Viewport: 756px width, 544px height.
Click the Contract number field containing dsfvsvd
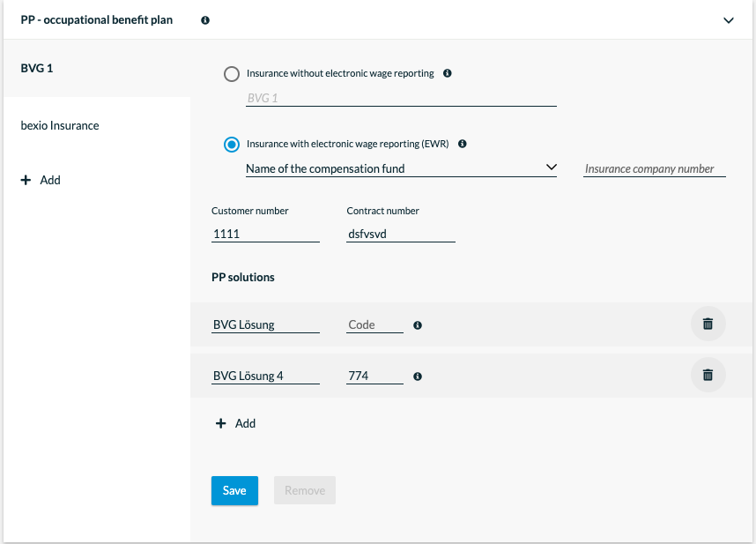point(401,234)
